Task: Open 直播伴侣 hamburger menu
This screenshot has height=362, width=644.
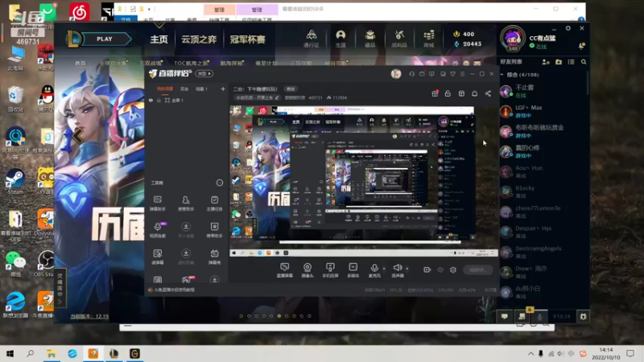Action: [462, 74]
